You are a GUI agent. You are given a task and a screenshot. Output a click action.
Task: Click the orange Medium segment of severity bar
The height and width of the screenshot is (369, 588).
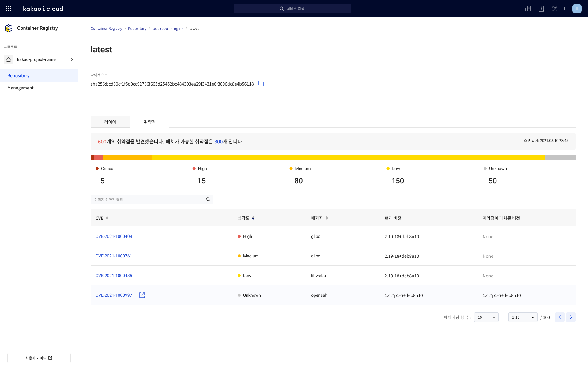click(127, 157)
